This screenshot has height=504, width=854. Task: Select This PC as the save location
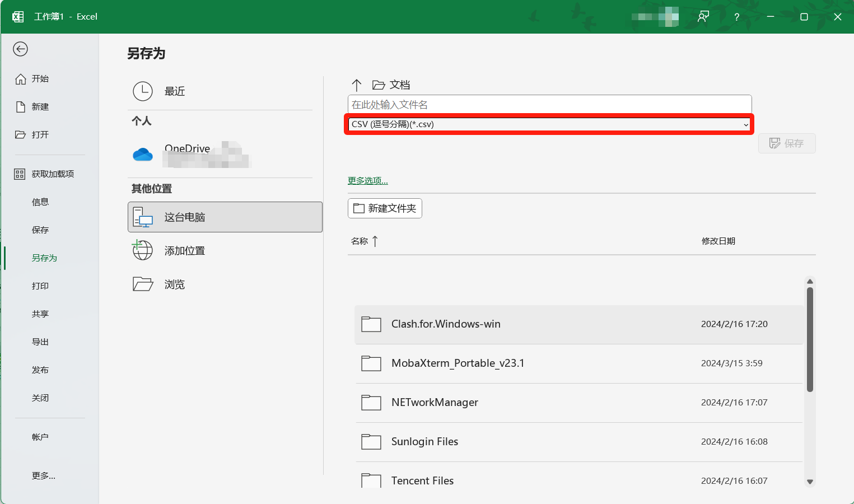coord(225,217)
